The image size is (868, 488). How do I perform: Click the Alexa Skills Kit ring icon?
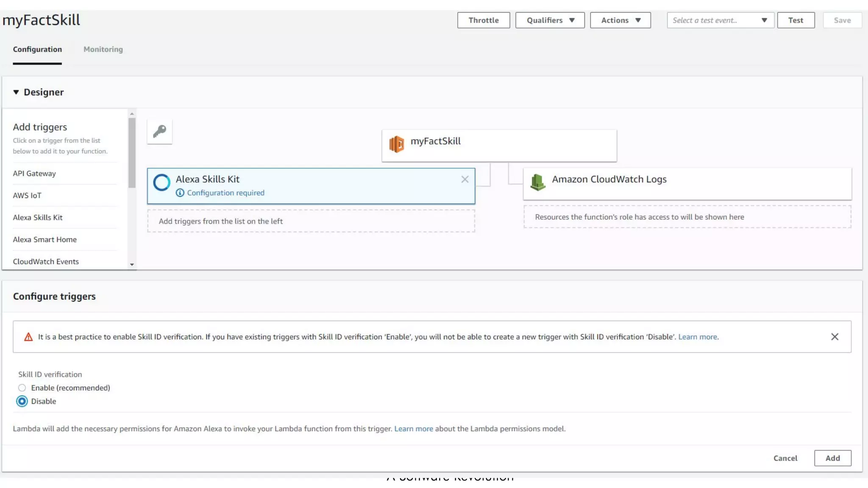161,183
